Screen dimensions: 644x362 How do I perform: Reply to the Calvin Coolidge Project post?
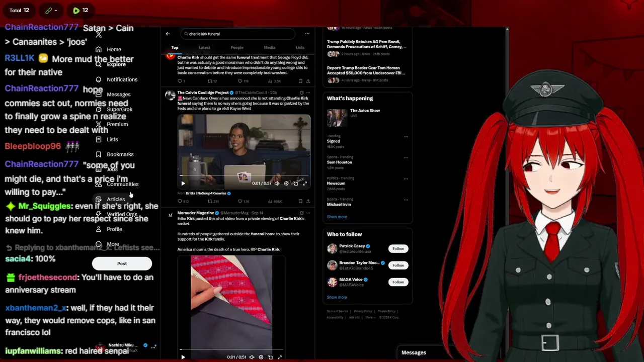[183, 201]
